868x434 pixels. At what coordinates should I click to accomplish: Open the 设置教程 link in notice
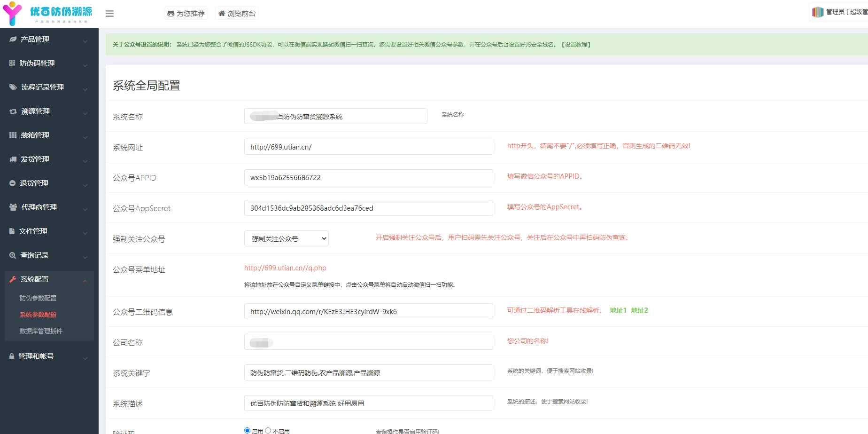coord(576,45)
